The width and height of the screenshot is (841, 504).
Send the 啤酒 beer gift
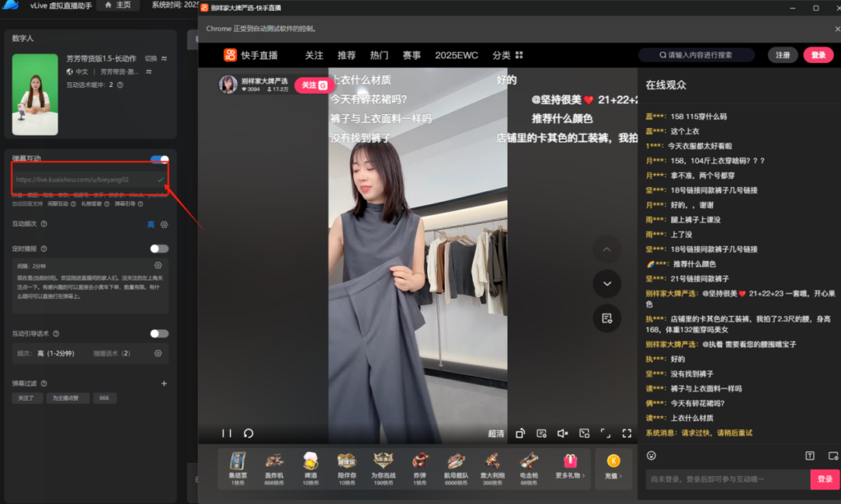click(x=310, y=464)
